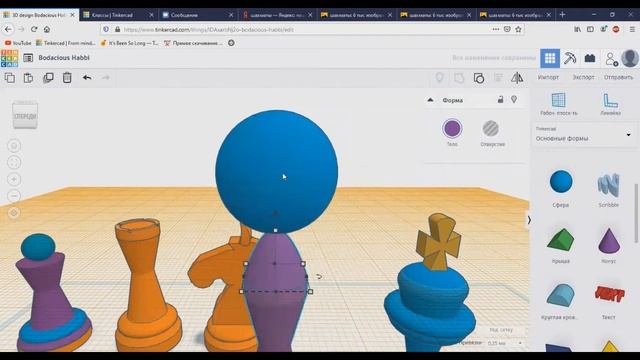Pick the green Крыша roof shape
The image size is (640, 360).
(560, 239)
